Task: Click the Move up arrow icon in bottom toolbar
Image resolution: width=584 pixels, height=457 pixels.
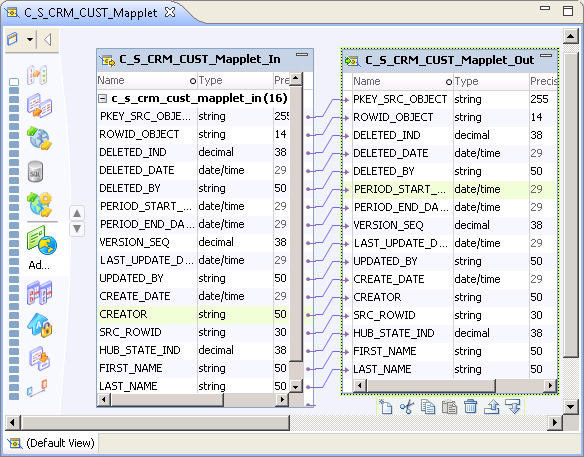Action: [492, 406]
